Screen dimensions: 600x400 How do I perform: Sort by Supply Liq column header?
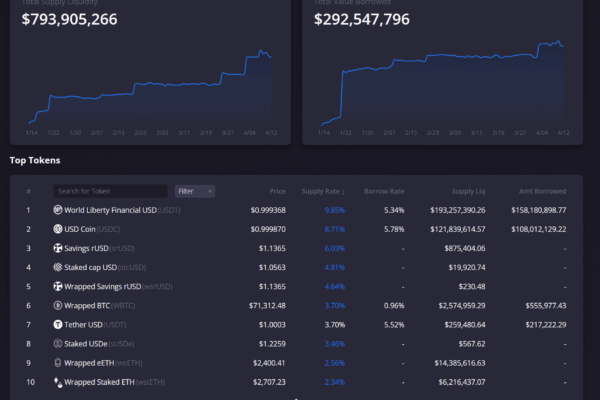466,191
